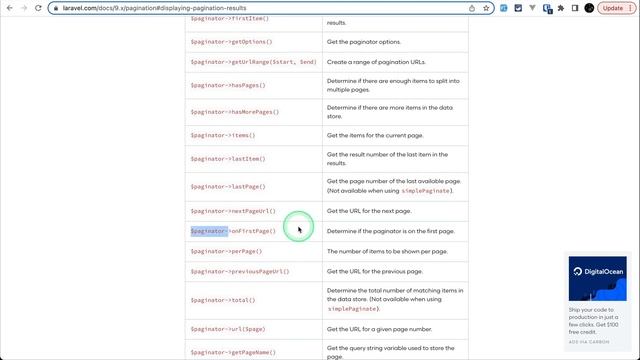Open the Extensions puzzle menu
This screenshot has width=640, height=360.
tap(561, 8)
